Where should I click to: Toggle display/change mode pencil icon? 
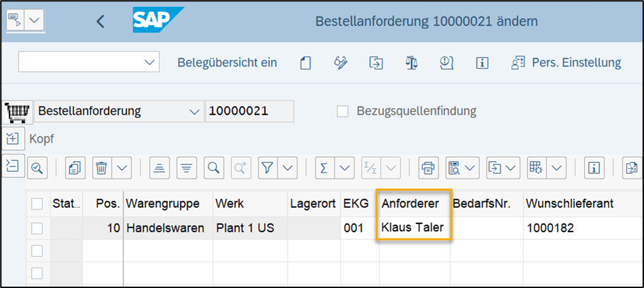coord(341,62)
